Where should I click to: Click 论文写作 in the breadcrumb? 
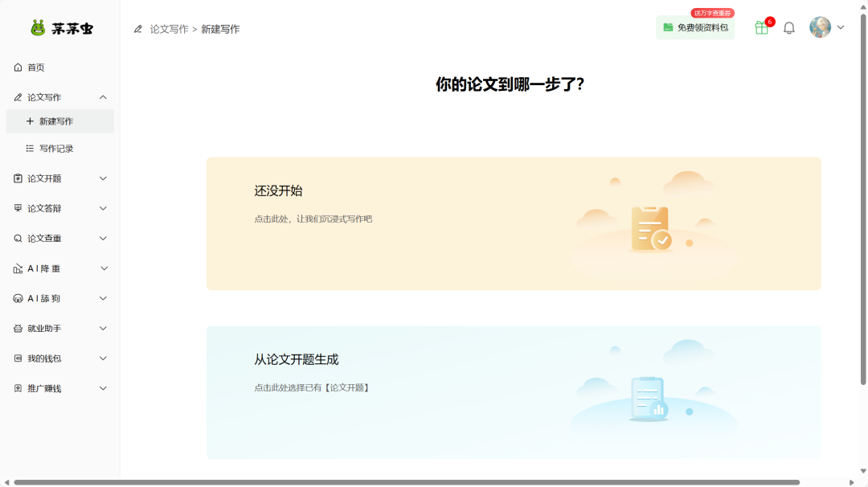coord(170,27)
